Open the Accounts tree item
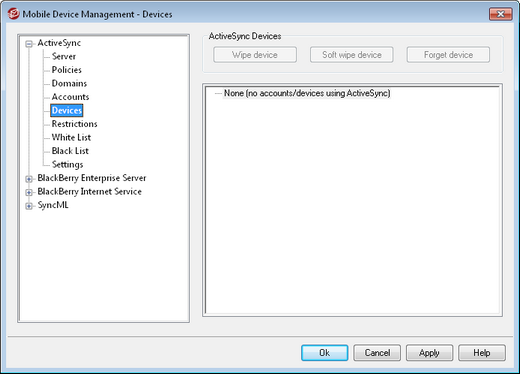The image size is (520, 374). (70, 97)
